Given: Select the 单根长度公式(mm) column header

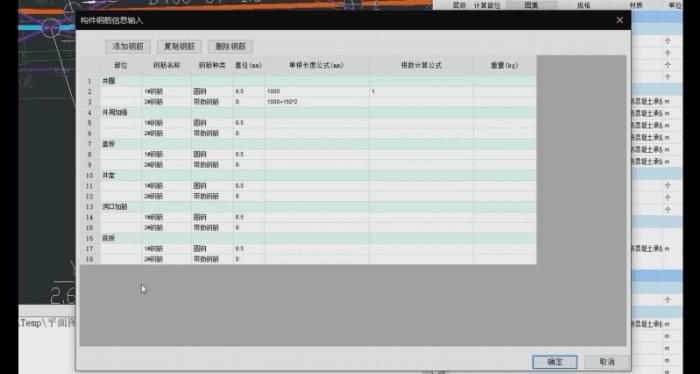Looking at the screenshot, I should [317, 66].
